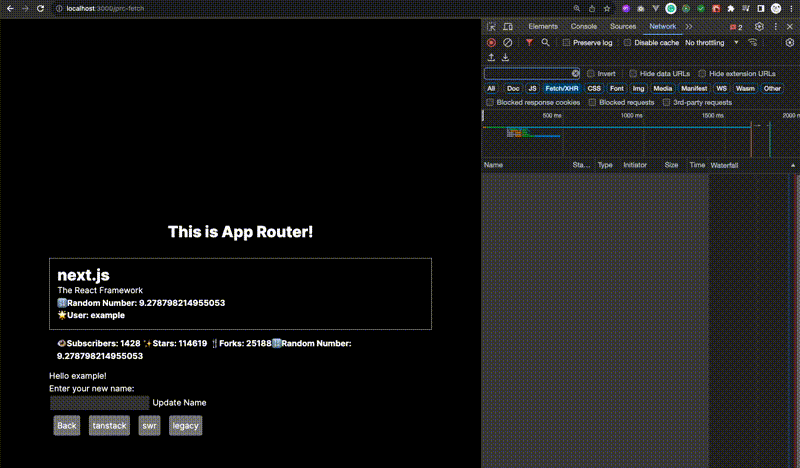Switch to the Elements tab

pos(543,27)
